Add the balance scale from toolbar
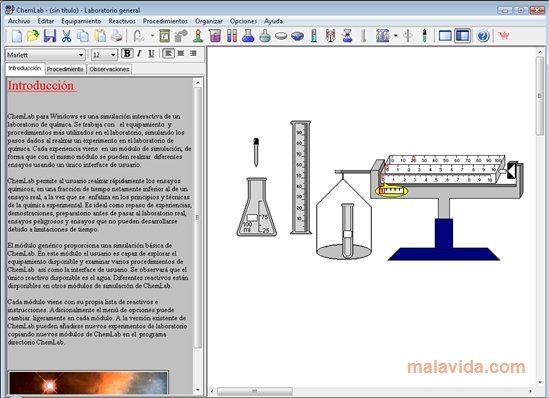Image resolution: width=549 pixels, height=398 pixels. (x=382, y=36)
